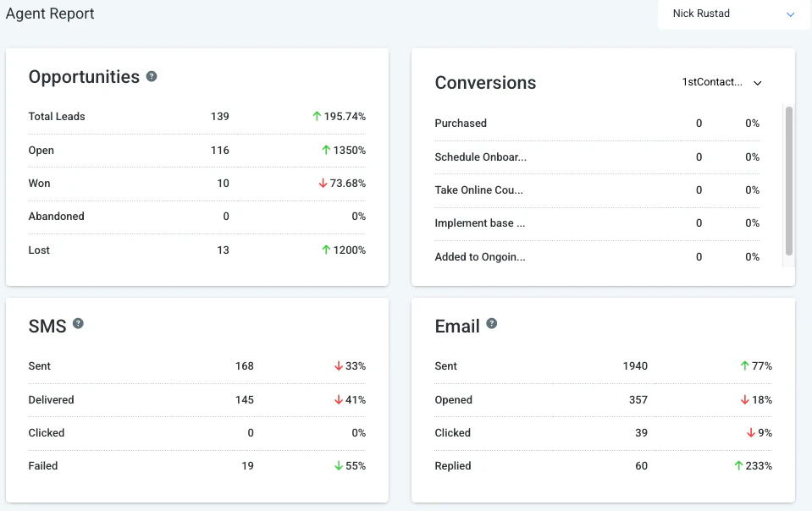Click the Email Sent count 1940
Screen dimensions: 812x511
pos(635,366)
